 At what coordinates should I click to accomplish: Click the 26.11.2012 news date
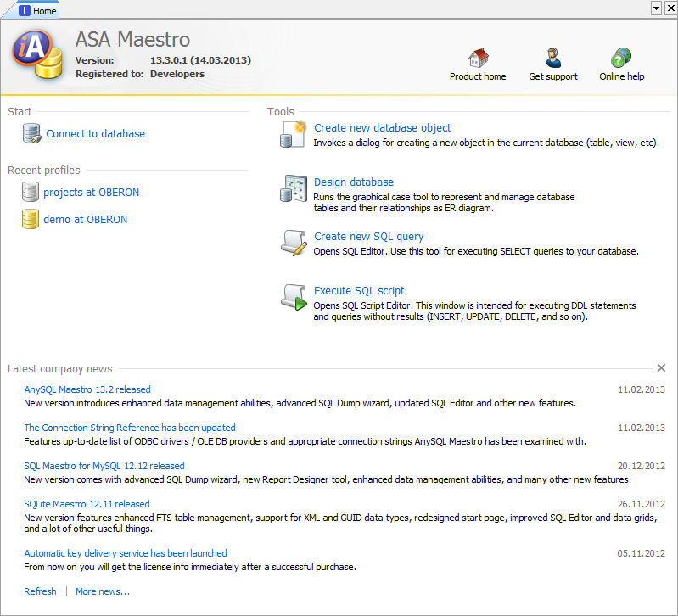642,504
